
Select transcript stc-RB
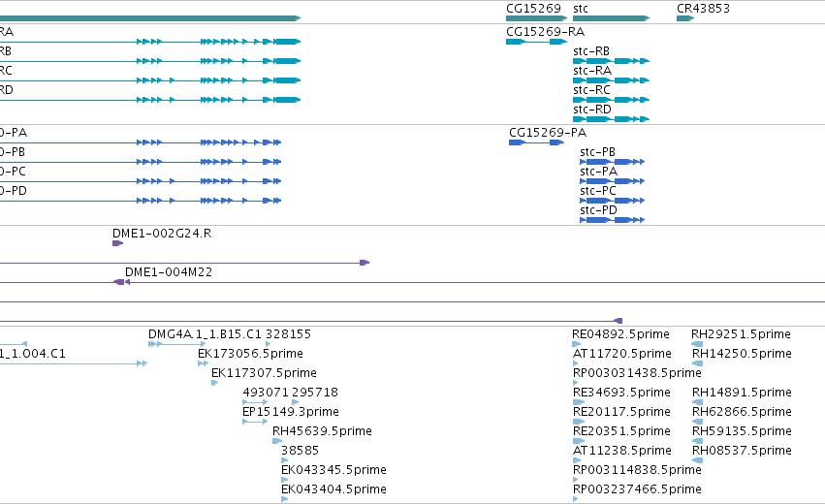591,51
